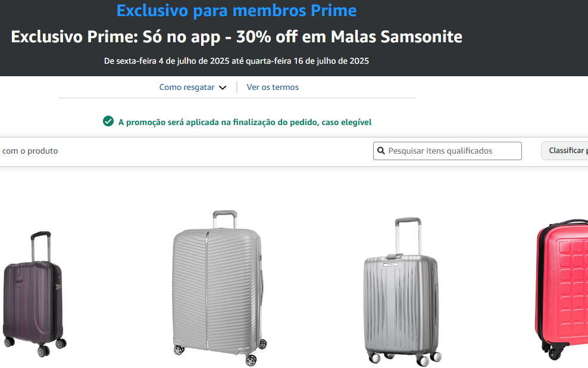Open the Ver os termos link
Image resolution: width=588 pixels, height=368 pixels.
click(x=273, y=87)
